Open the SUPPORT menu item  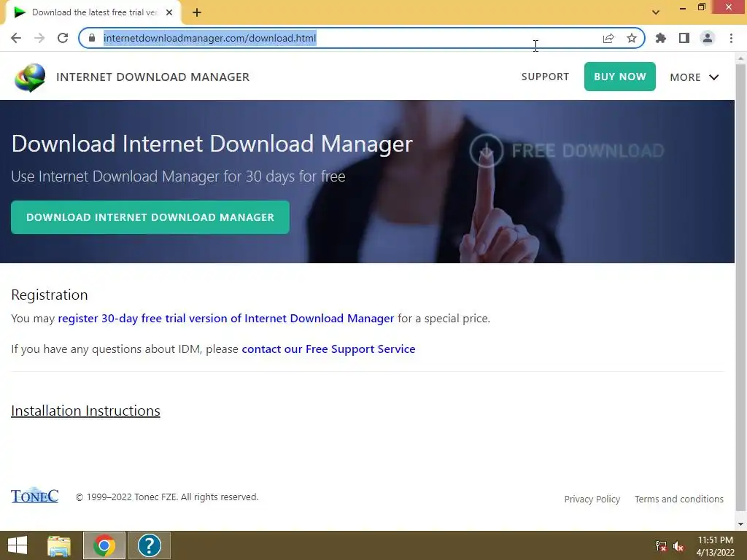pos(545,77)
